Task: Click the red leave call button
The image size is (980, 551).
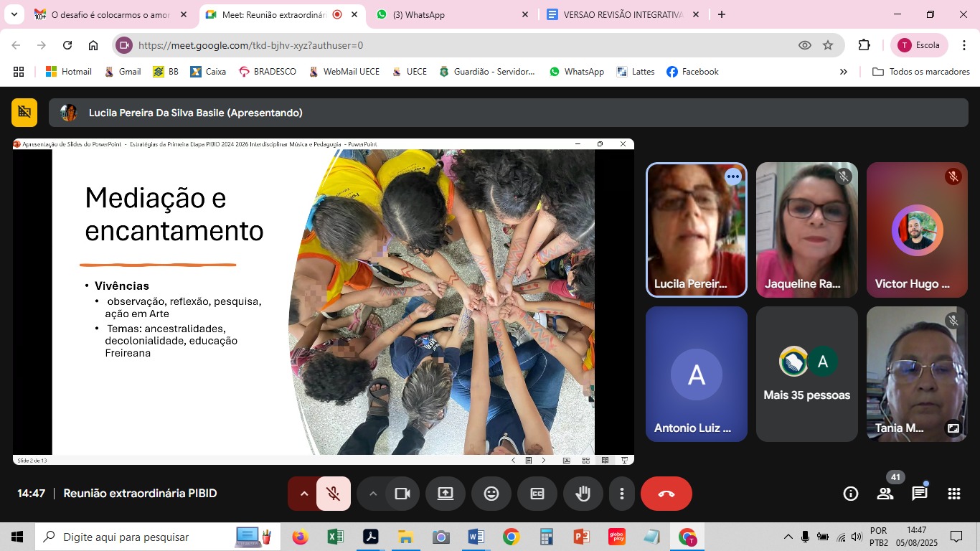Action: 666,494
